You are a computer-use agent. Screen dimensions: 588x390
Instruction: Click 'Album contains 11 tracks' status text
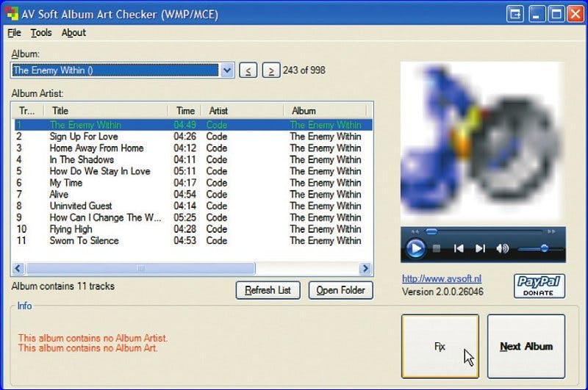[63, 286]
